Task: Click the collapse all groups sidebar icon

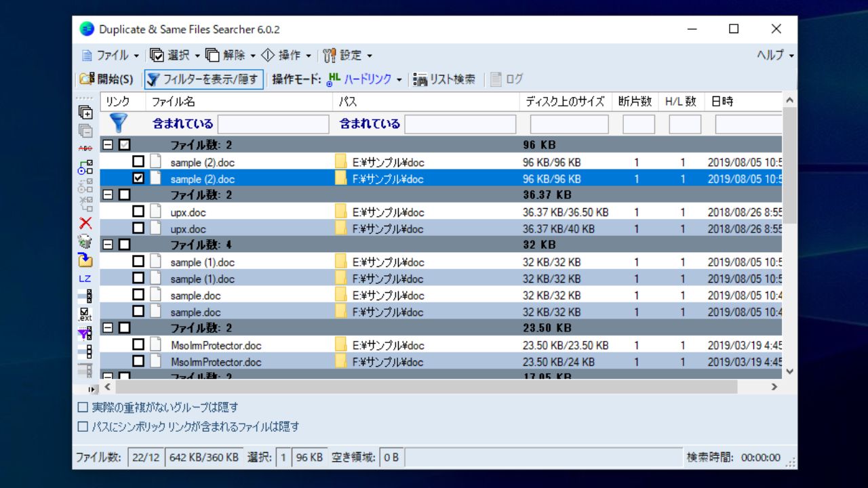Action: click(85, 131)
